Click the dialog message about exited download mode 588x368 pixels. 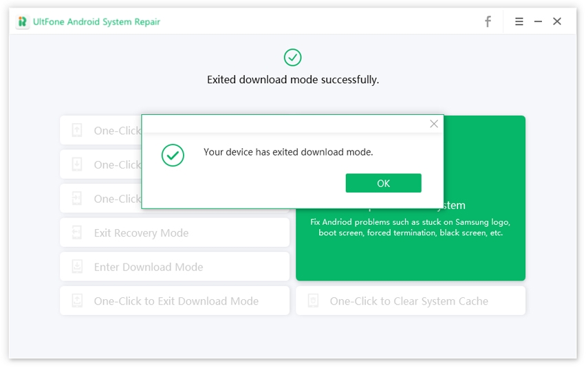coord(288,152)
